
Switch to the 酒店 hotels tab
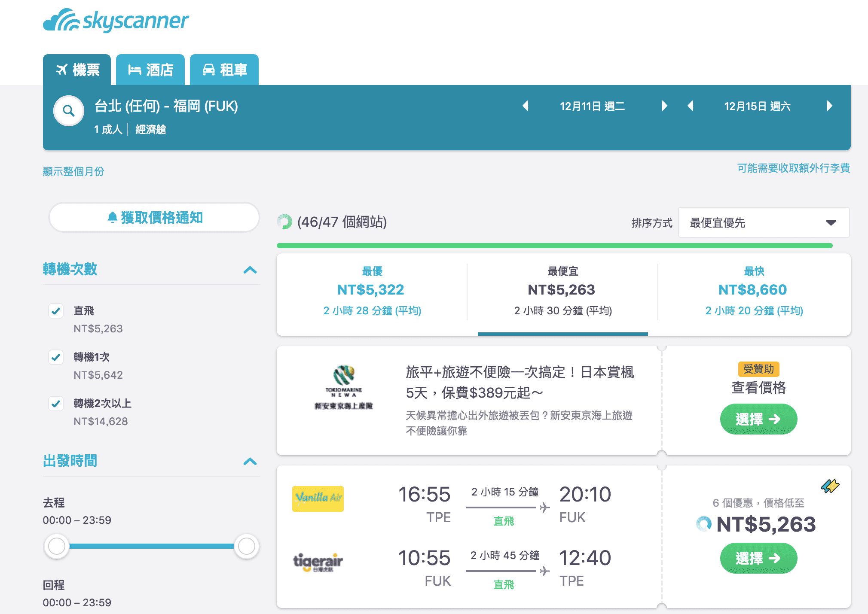pos(150,70)
